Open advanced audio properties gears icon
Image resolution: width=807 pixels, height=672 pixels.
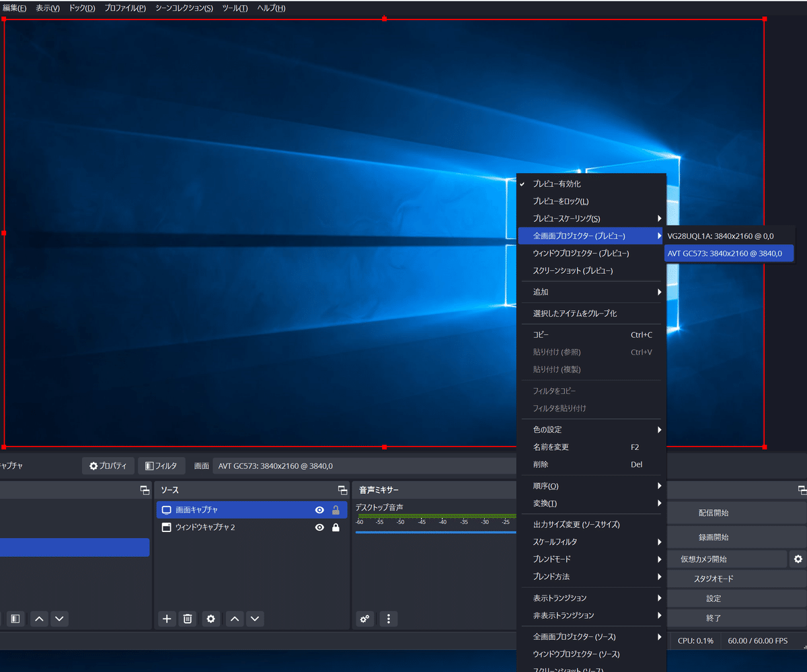(365, 619)
